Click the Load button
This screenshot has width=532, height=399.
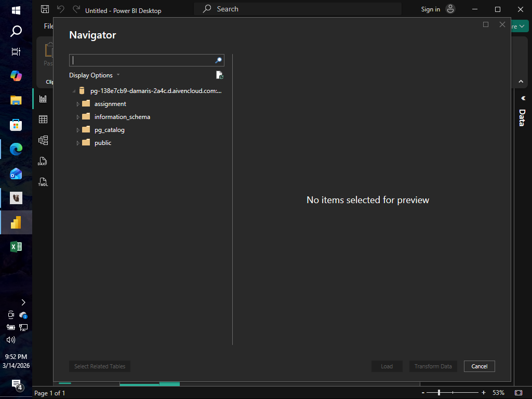pyautogui.click(x=387, y=366)
